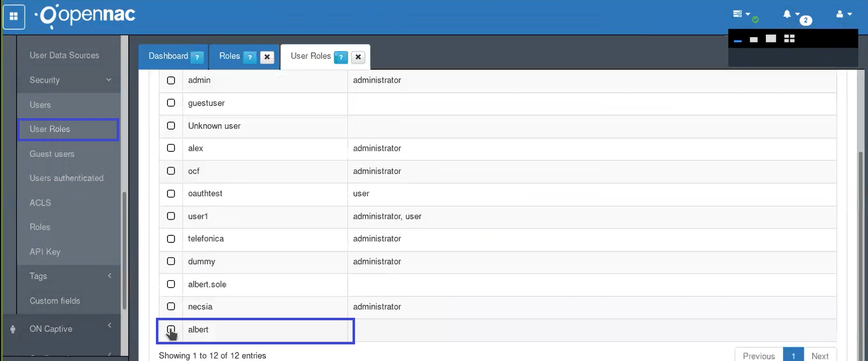Expand the Tags sidebar section

pos(69,276)
